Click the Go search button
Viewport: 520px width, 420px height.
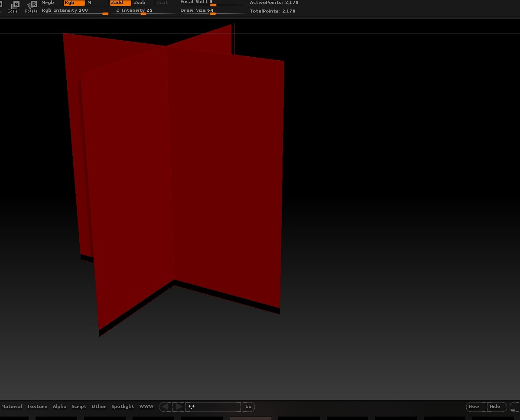[248, 407]
